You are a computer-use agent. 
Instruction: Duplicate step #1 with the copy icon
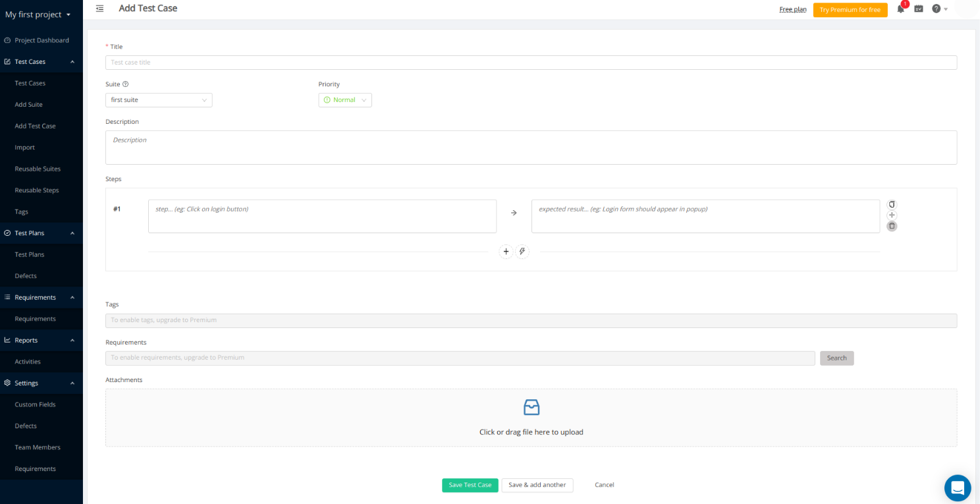pos(892,204)
